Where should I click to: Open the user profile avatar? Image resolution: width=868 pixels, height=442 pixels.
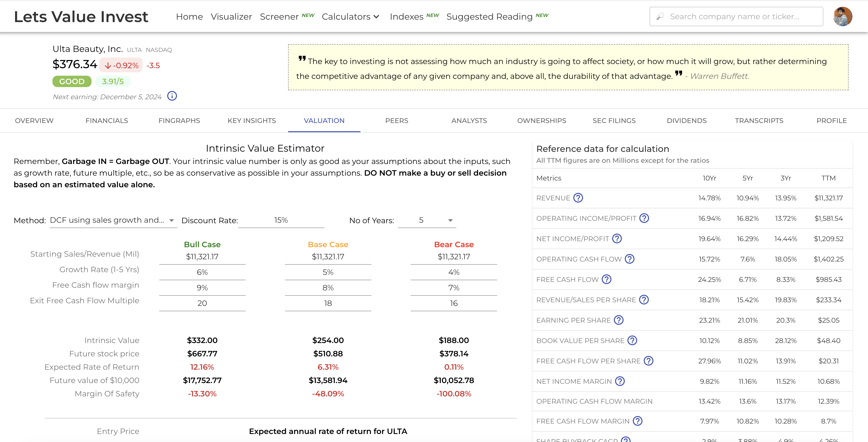click(843, 16)
